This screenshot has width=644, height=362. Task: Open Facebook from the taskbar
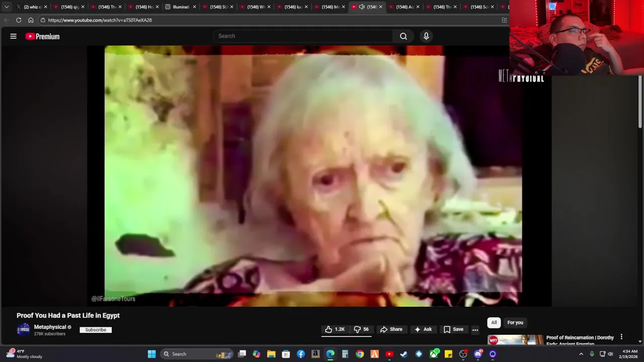pyautogui.click(x=301, y=354)
